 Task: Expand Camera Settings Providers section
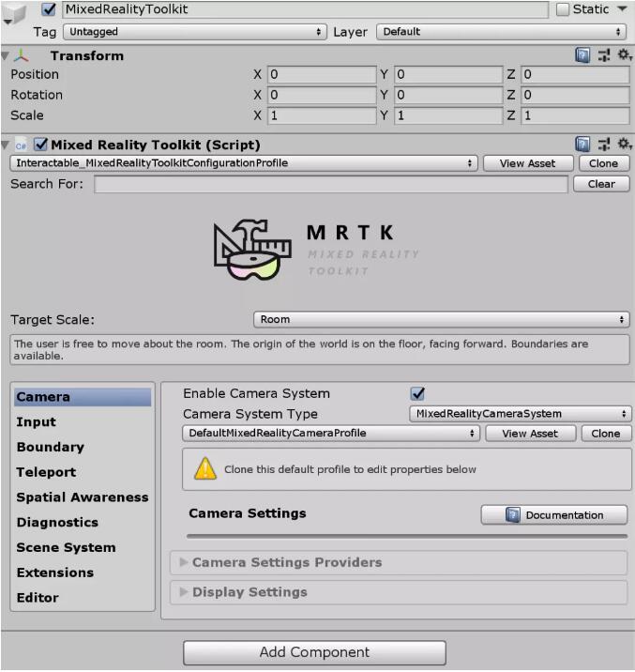399,562
